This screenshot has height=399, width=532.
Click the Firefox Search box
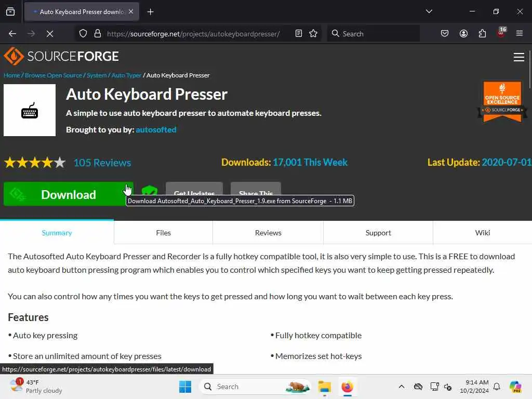click(x=373, y=34)
